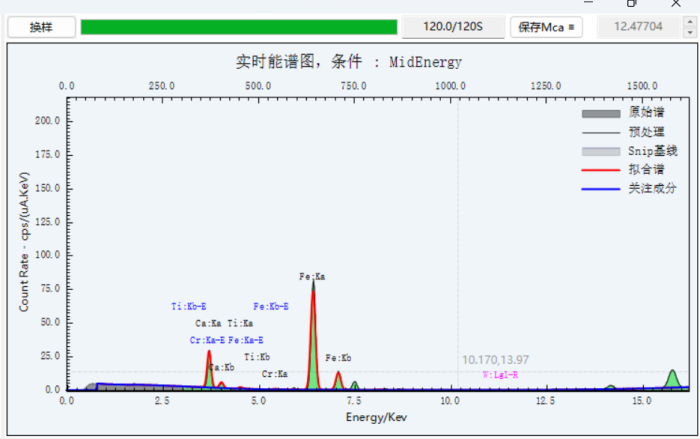
Task: Click the 换样 button
Action: coord(41,27)
